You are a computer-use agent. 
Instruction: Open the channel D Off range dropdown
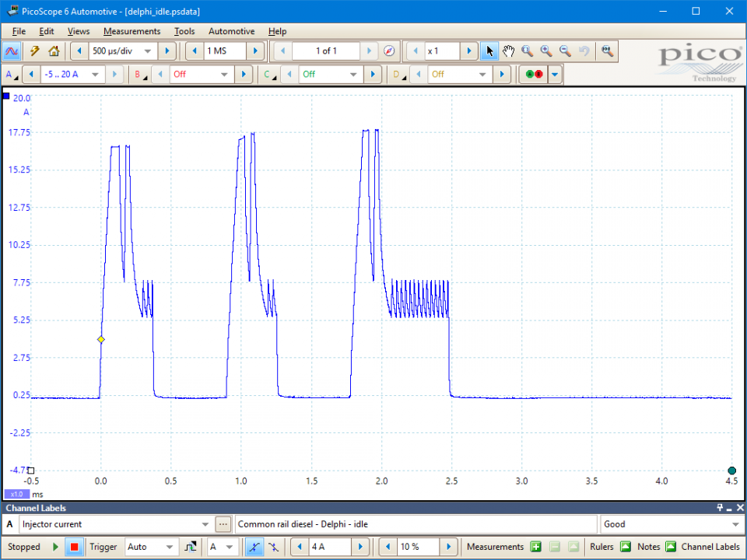(482, 75)
